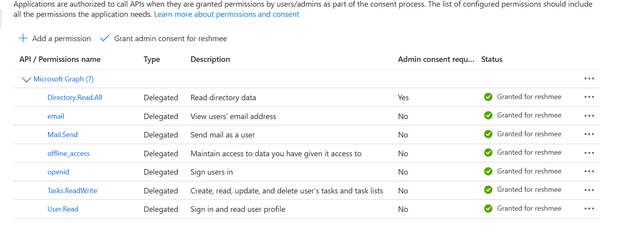Click green granted check icon for User.Read

click(488, 208)
